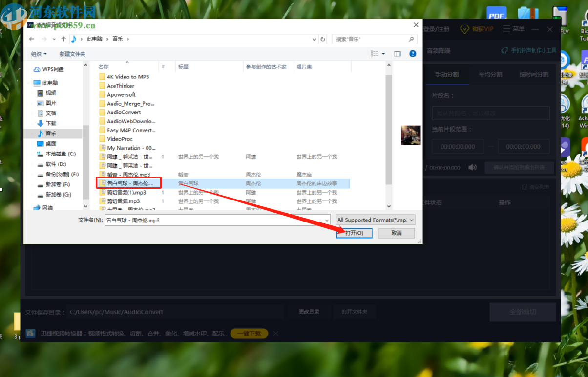Viewport: 588px width, 377px height.
Task: Click the converter icon in the bottom promo banner
Action: coord(30,333)
